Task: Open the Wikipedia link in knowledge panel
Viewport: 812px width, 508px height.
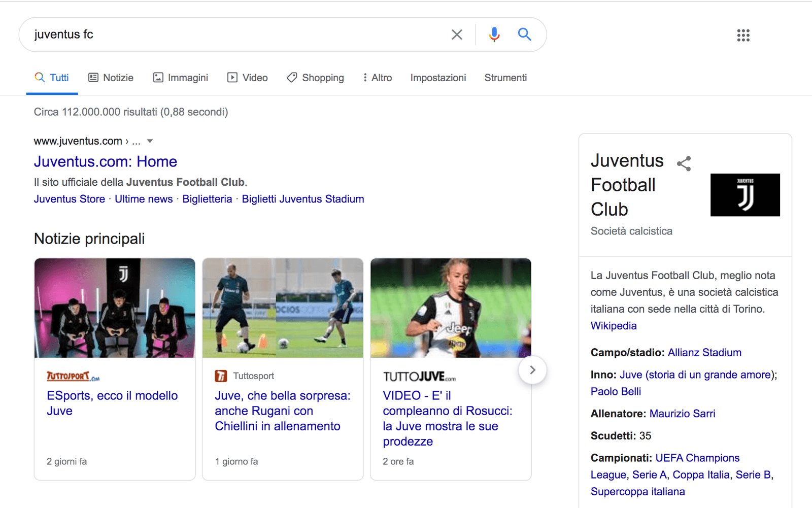Action: click(x=614, y=326)
